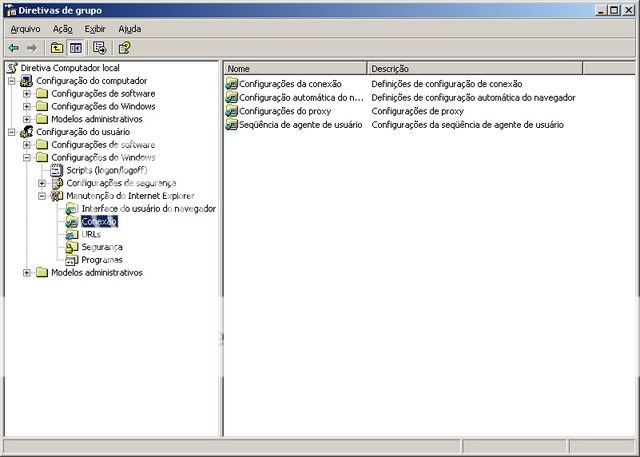Collapse Configurações do Windows under usuário

coord(27,158)
